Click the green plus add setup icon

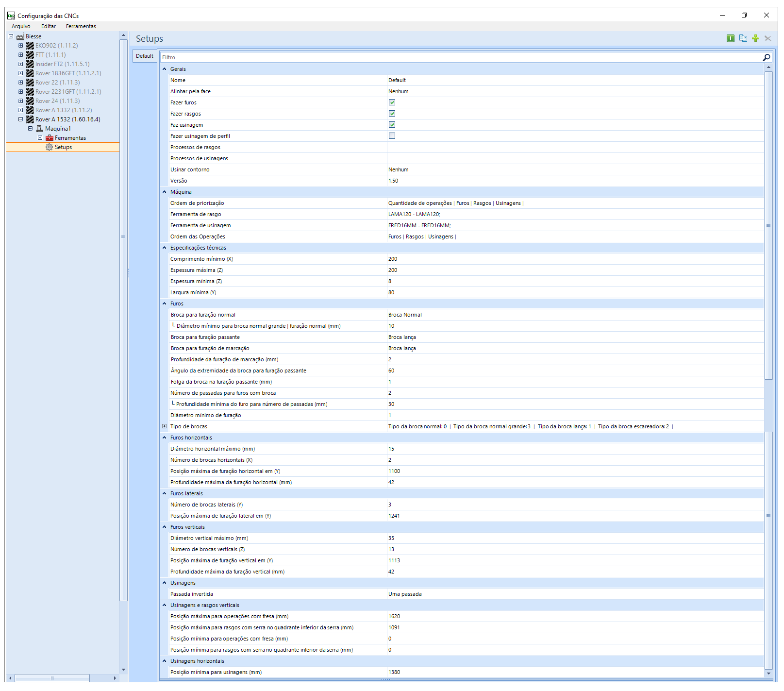pos(755,38)
